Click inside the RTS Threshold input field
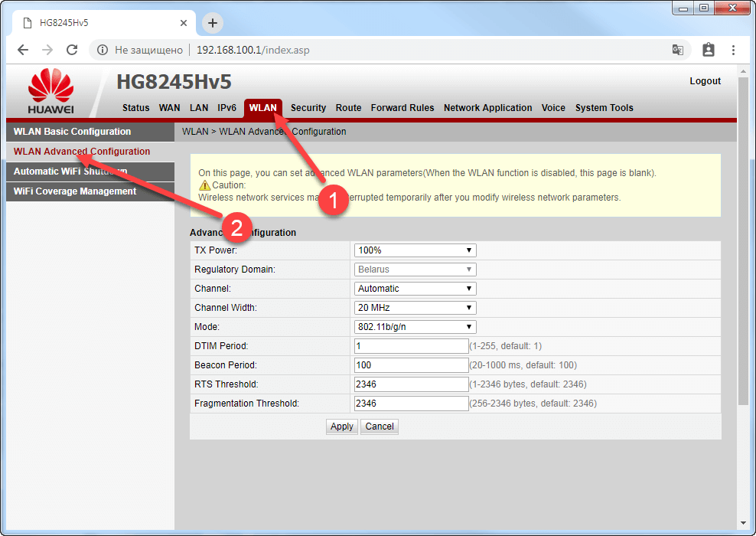The image size is (756, 536). coord(411,384)
